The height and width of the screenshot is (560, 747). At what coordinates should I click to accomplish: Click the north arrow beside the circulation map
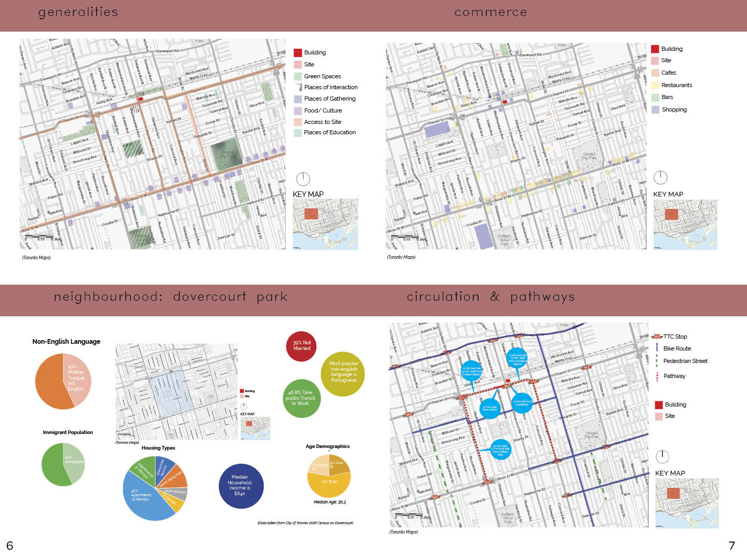662,456
